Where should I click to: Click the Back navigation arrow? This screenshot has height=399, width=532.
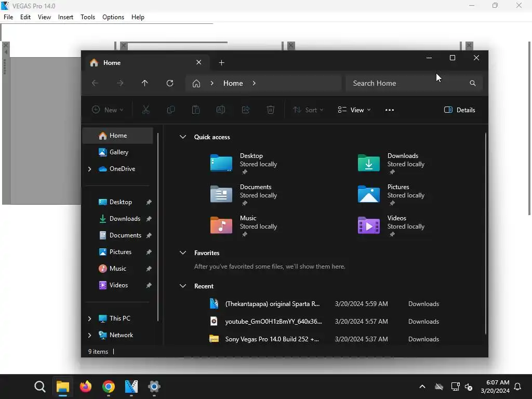[x=95, y=83]
